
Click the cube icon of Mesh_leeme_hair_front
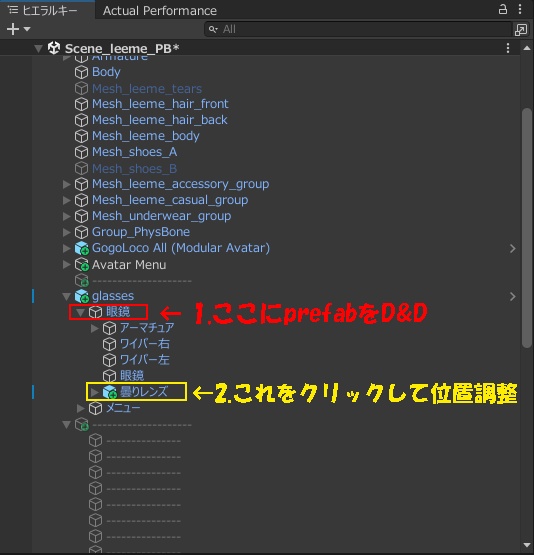(81, 104)
